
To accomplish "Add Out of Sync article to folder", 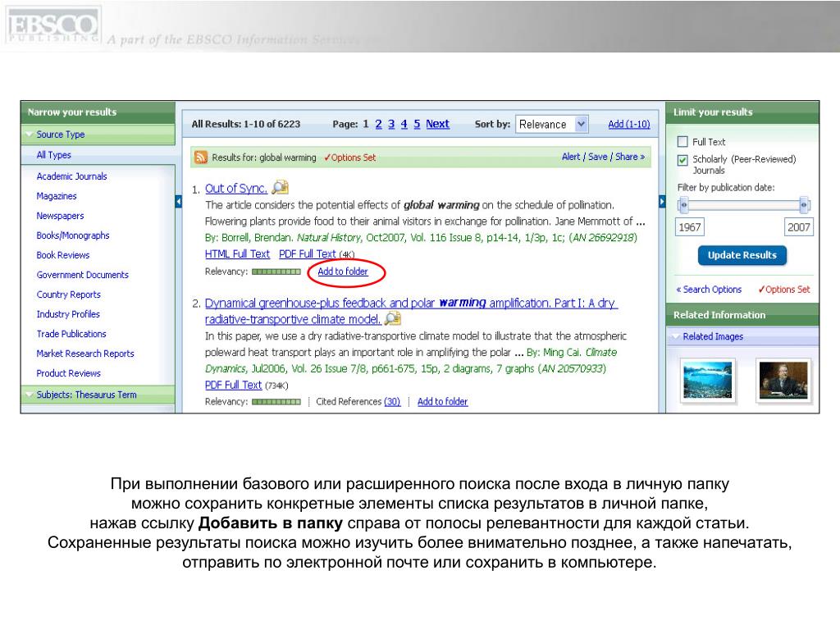I will 343,272.
